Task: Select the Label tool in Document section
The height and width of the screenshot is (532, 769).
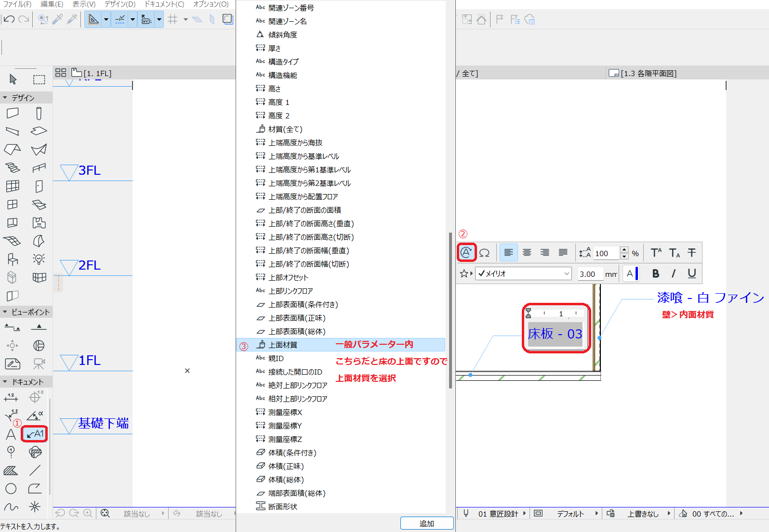Action: coord(35,434)
